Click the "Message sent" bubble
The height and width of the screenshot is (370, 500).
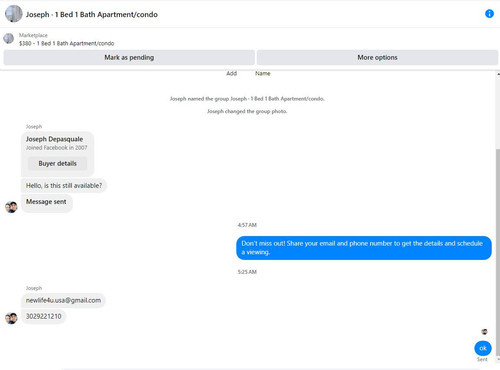(46, 202)
